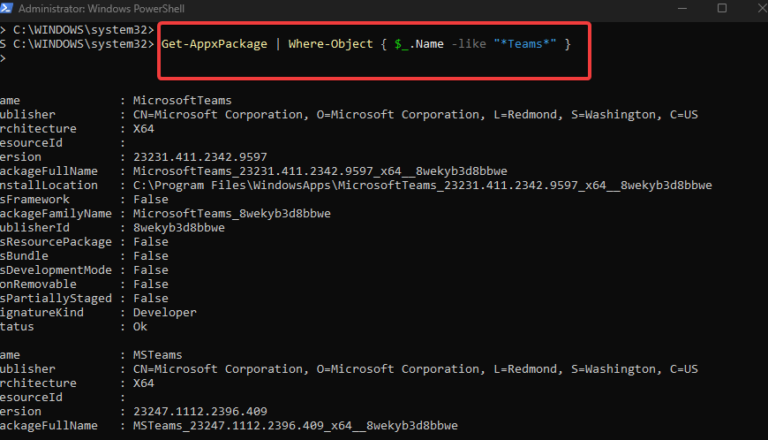
Task: Click IsPartiallyStaged value False
Action: (x=150, y=298)
